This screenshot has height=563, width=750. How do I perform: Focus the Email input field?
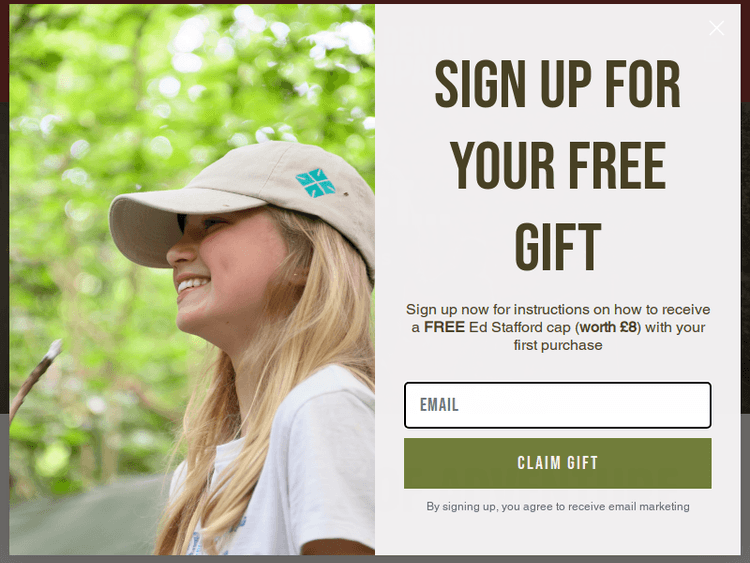[558, 405]
